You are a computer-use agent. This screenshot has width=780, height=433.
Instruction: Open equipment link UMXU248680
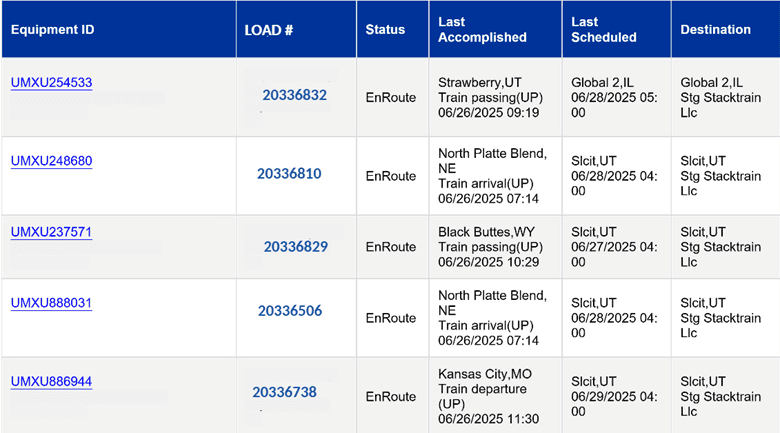[51, 161]
